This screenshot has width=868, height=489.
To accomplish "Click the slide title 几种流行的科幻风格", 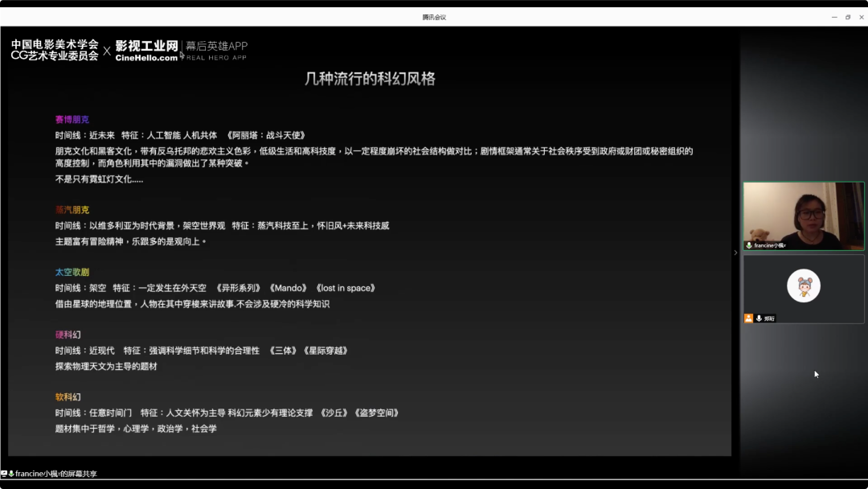I will coord(370,79).
